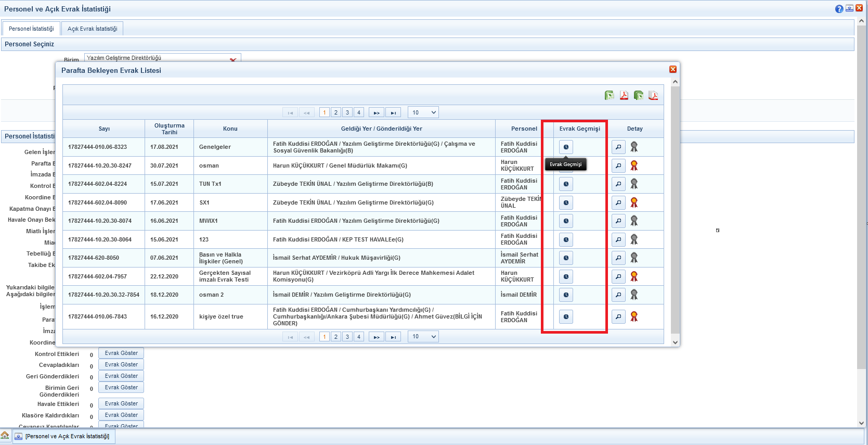Open document history for 17827444-010.06-8323
The width and height of the screenshot is (868, 445).
pos(566,147)
